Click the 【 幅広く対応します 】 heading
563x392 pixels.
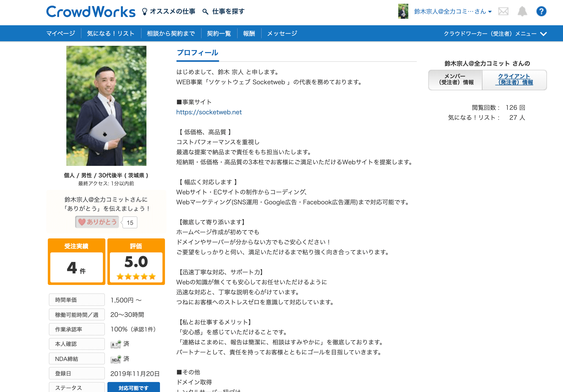tap(208, 182)
